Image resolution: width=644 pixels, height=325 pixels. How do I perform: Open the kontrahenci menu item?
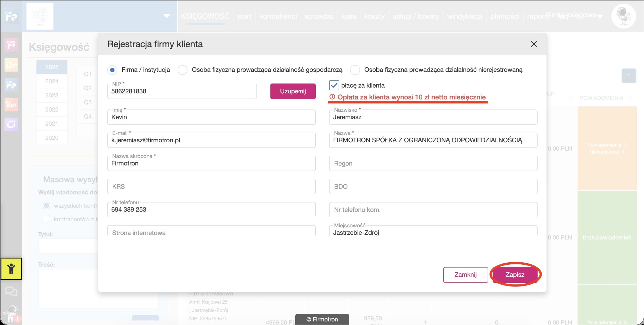pyautogui.click(x=278, y=16)
